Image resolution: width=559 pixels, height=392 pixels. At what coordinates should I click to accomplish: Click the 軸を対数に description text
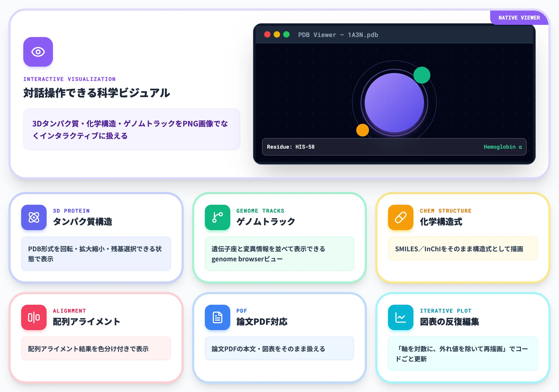462,354
